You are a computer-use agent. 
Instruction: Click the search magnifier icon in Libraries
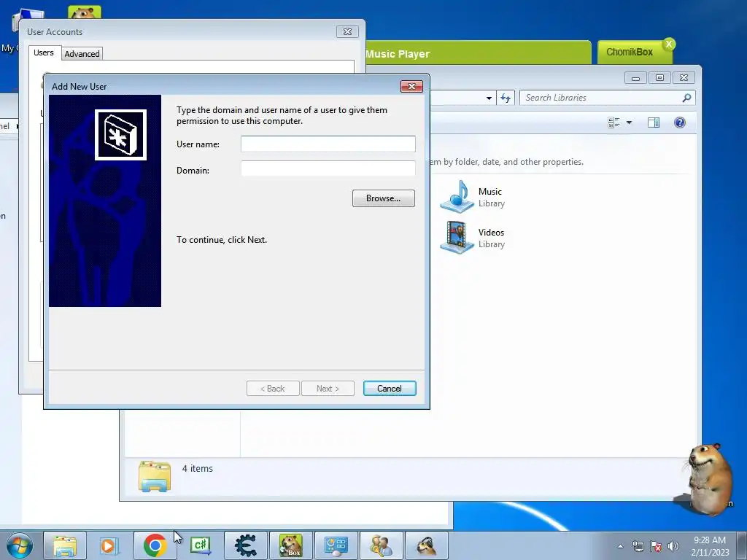686,98
